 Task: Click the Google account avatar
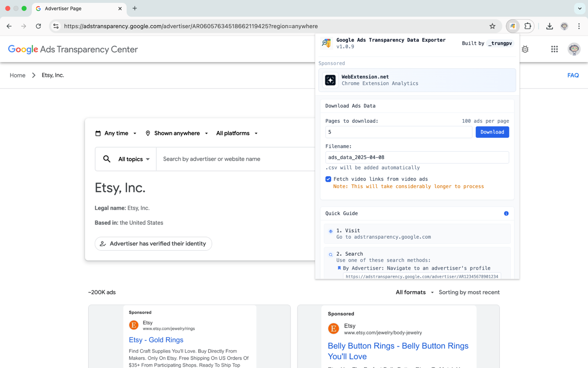[x=574, y=49]
